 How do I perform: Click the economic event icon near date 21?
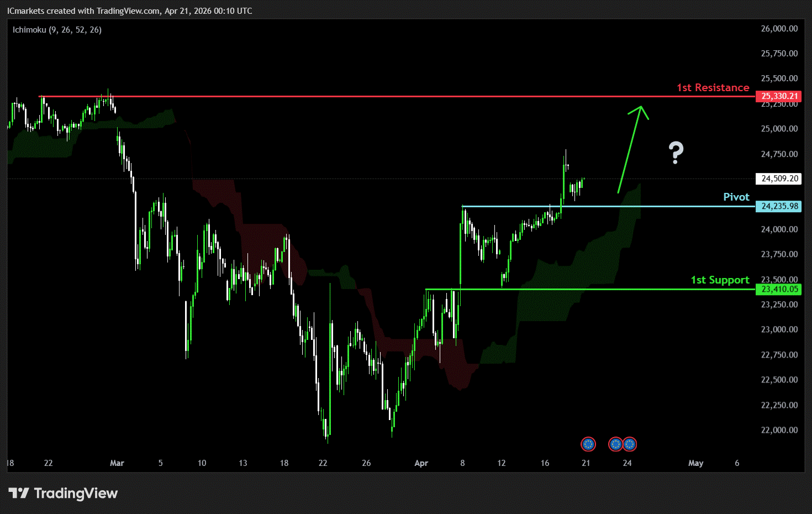(x=588, y=444)
